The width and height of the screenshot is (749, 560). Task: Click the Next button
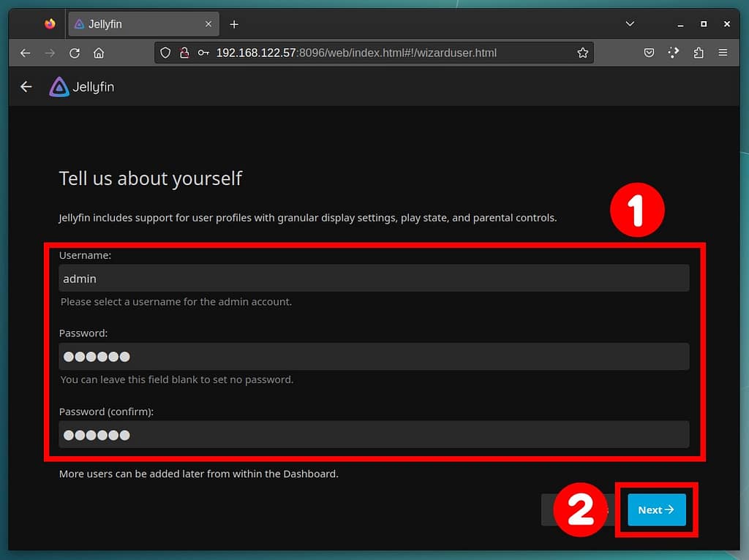(656, 510)
